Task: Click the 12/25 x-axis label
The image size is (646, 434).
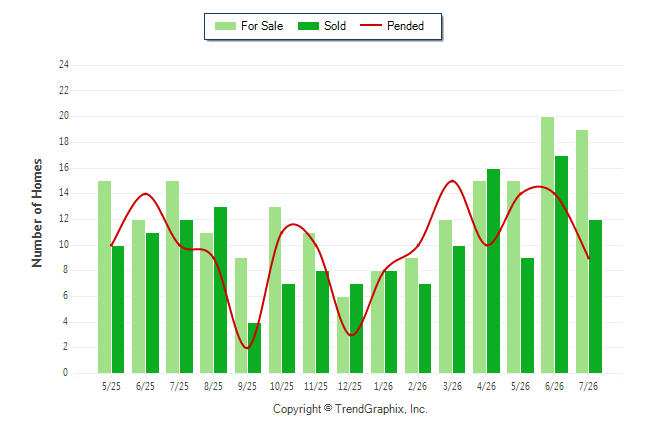Action: click(x=350, y=386)
